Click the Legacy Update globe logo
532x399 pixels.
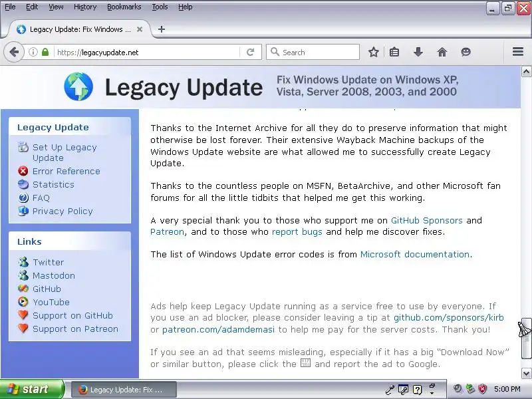tap(78, 86)
